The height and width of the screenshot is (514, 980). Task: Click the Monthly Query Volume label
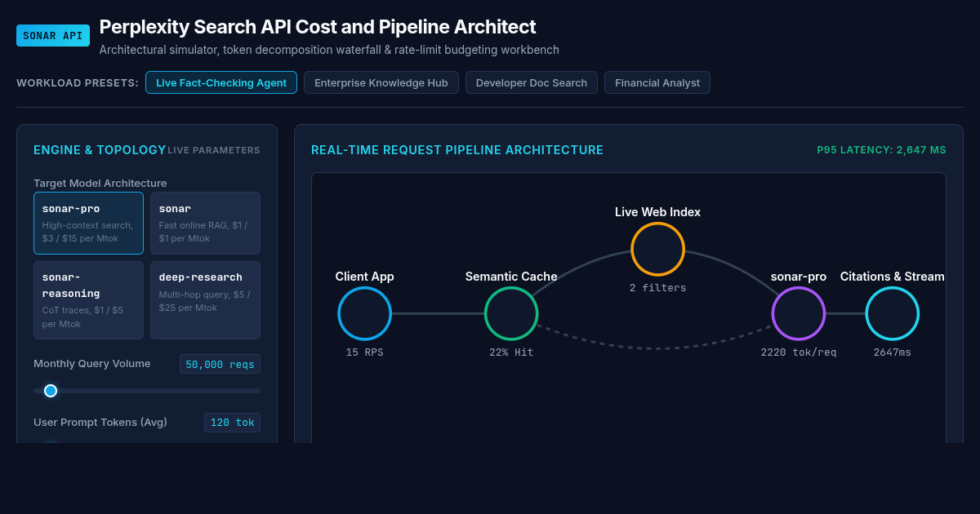(x=92, y=363)
